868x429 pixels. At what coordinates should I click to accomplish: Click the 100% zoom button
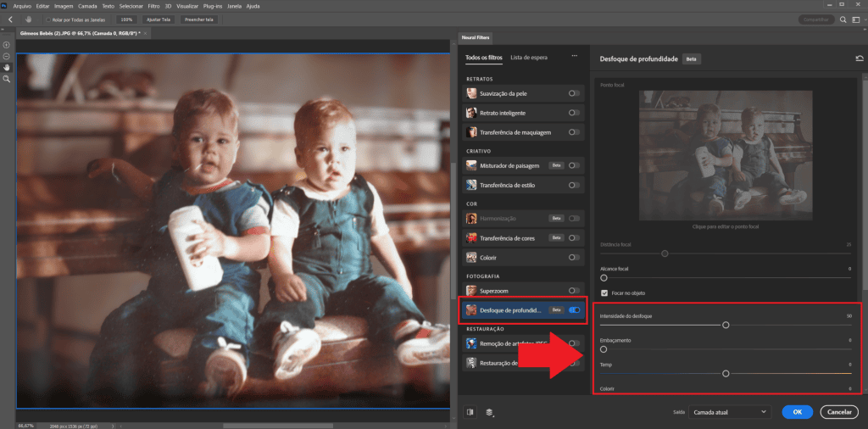[x=127, y=19]
